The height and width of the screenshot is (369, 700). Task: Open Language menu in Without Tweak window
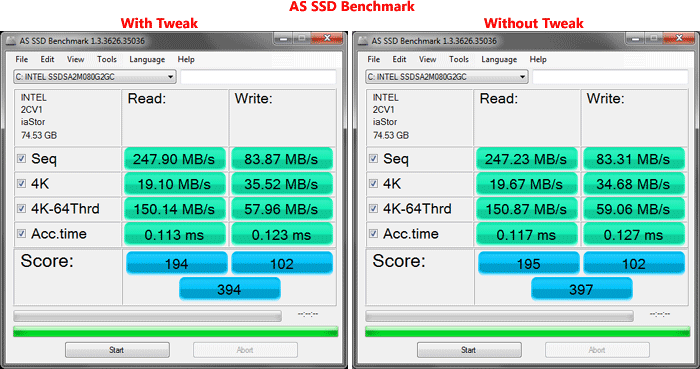(x=499, y=59)
